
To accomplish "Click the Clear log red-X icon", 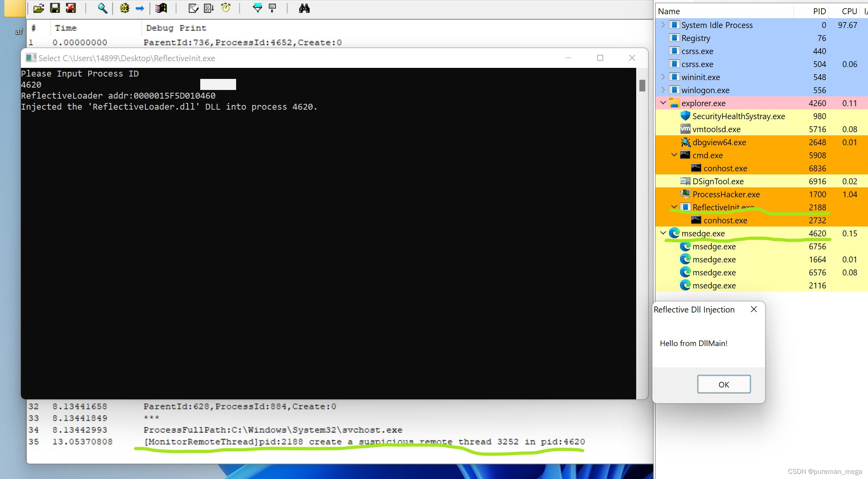I will click(71, 8).
